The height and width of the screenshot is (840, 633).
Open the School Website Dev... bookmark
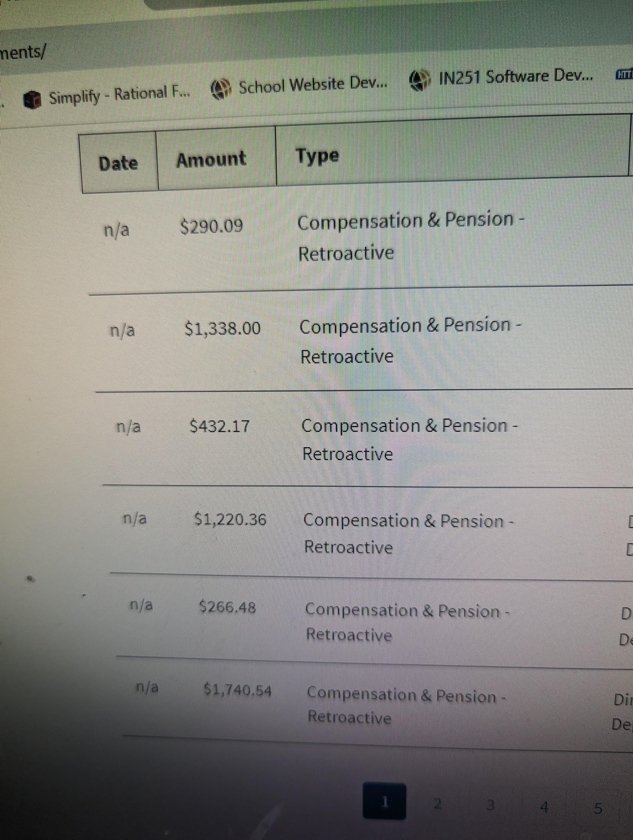pyautogui.click(x=312, y=86)
